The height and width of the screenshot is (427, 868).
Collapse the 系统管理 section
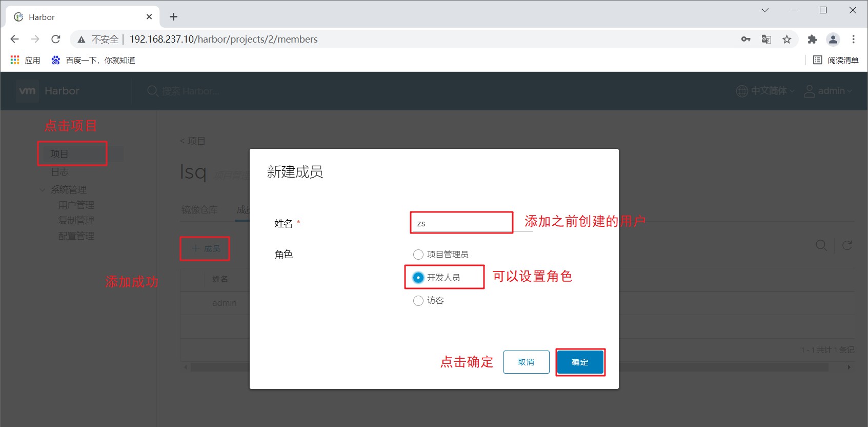[43, 189]
